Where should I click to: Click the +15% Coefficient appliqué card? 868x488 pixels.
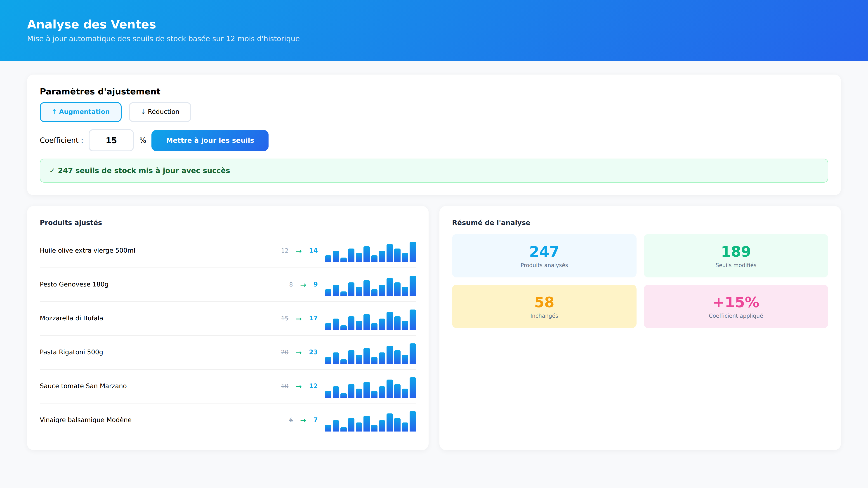[x=736, y=307]
